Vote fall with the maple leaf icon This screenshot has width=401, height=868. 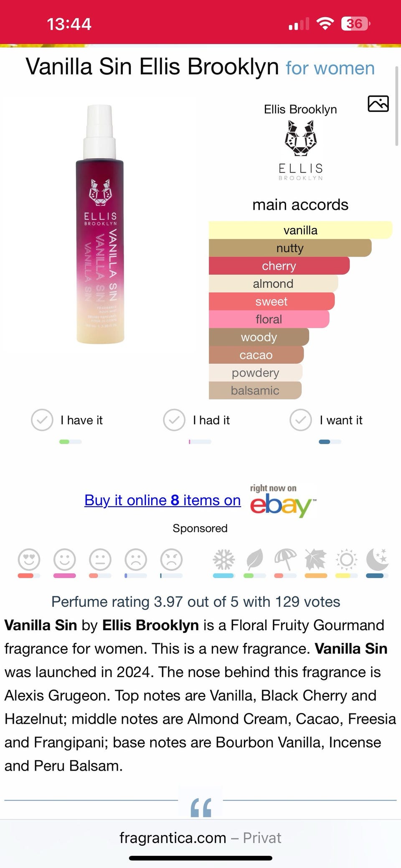(316, 560)
